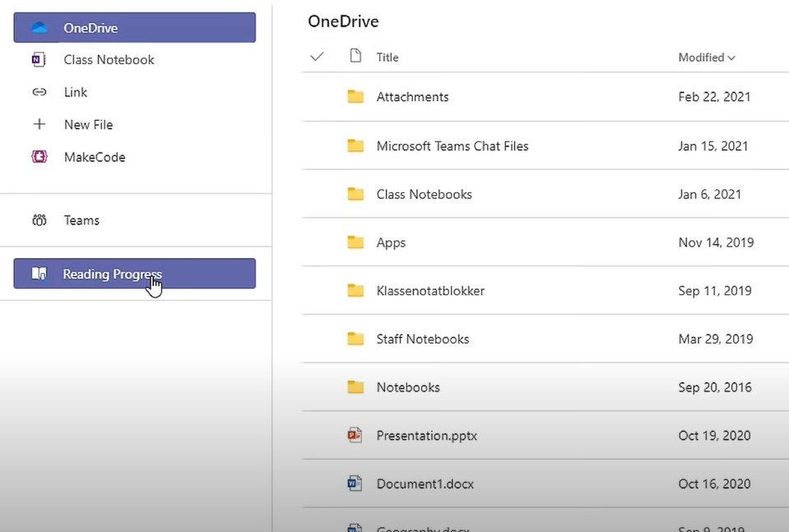789x532 pixels.
Task: Switch to the OneDrive tab heading
Action: (x=343, y=21)
